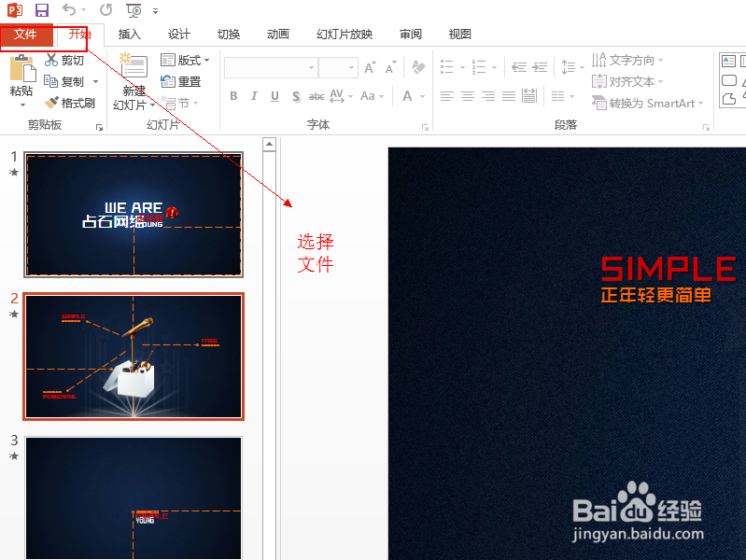Toggle Bold formatting
Screen dimensions: 746x560
point(233,96)
